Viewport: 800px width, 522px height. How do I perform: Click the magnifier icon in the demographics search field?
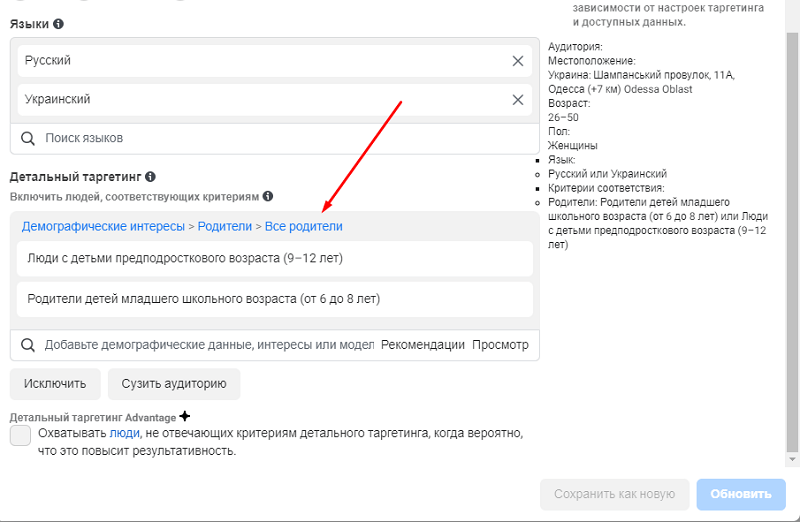(x=28, y=345)
